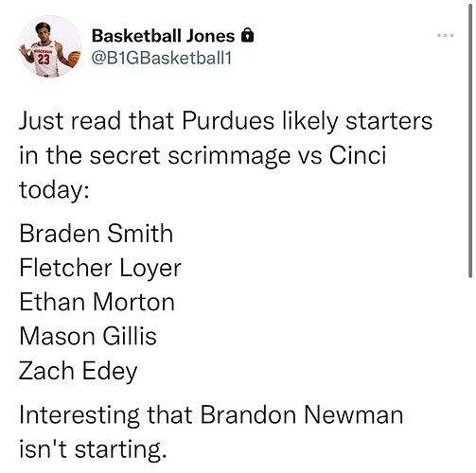The height and width of the screenshot is (473, 476).
Task: Click the word Interesting in tweet
Action: click(79, 416)
